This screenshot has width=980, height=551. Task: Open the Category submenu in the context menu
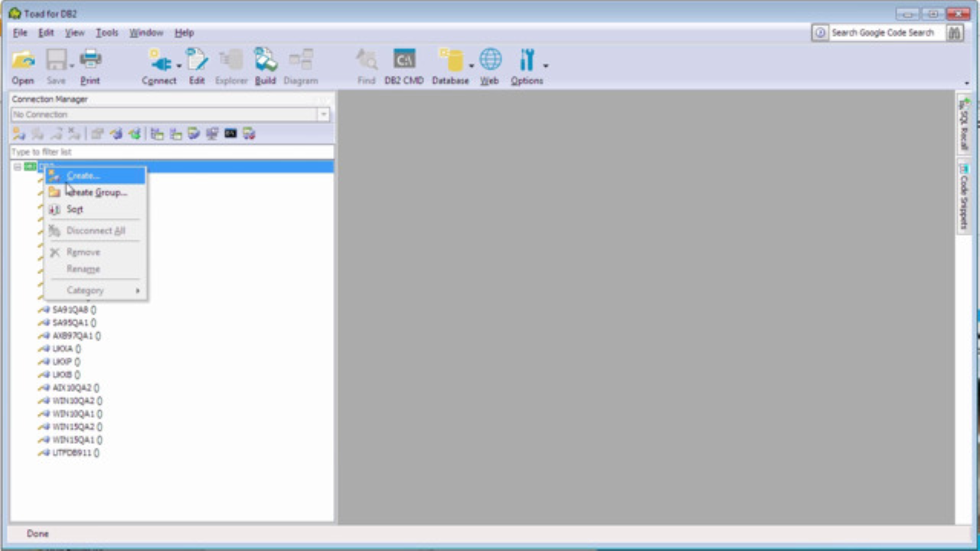[x=85, y=290]
